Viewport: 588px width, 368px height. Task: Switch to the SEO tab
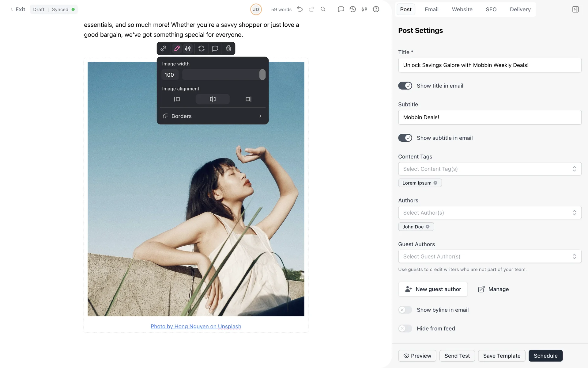pyautogui.click(x=491, y=9)
